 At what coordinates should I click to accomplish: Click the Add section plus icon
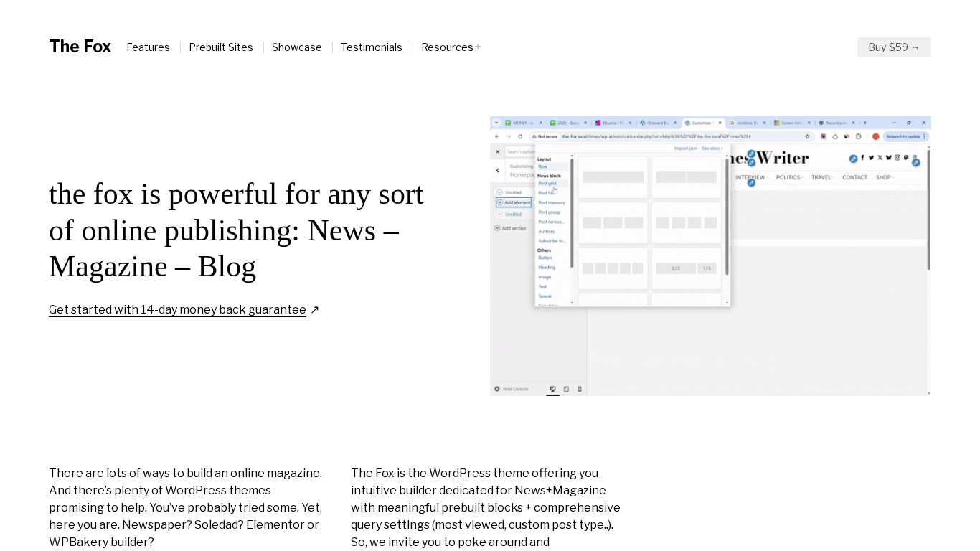click(x=497, y=228)
